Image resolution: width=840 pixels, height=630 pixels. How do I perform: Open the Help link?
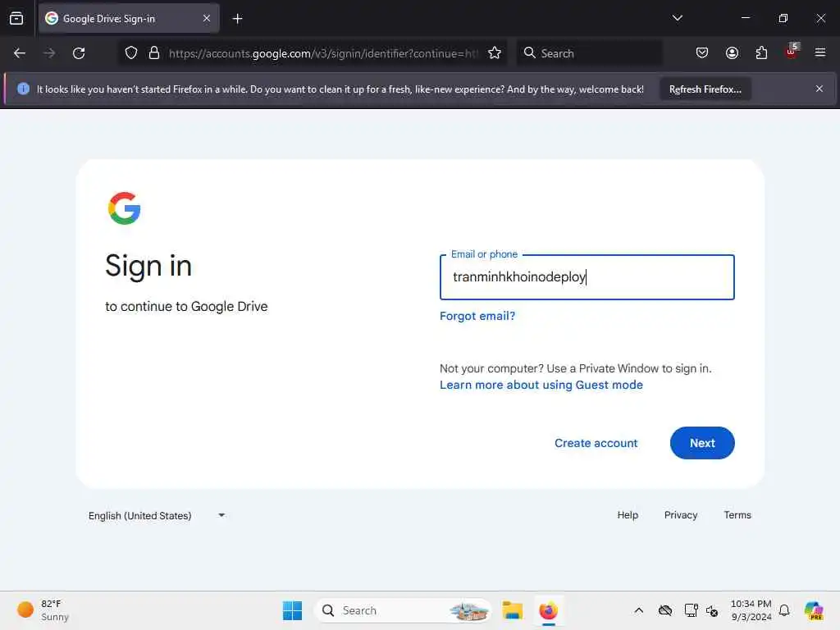coord(628,515)
